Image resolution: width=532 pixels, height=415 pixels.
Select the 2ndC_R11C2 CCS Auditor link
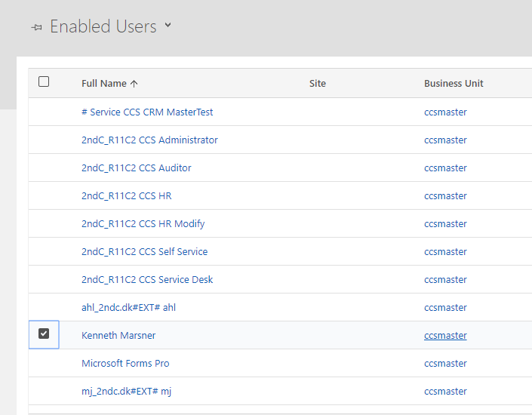[136, 168]
